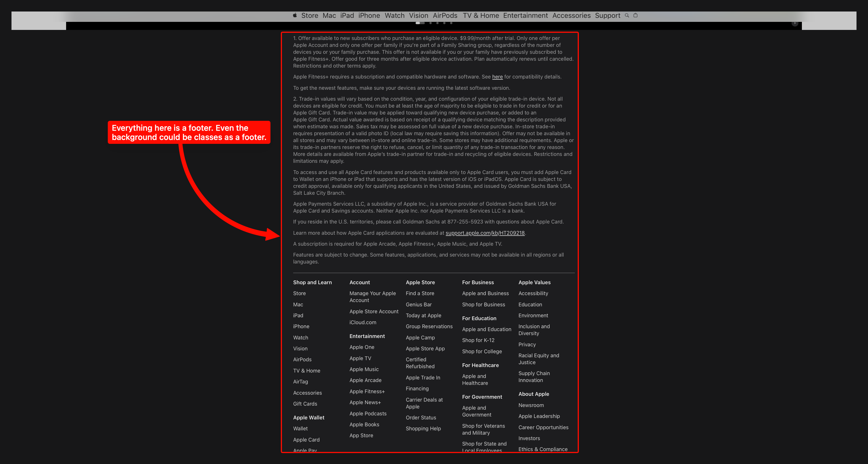Image resolution: width=868 pixels, height=464 pixels.
Task: Click the Apple logo icon
Action: pos(295,15)
